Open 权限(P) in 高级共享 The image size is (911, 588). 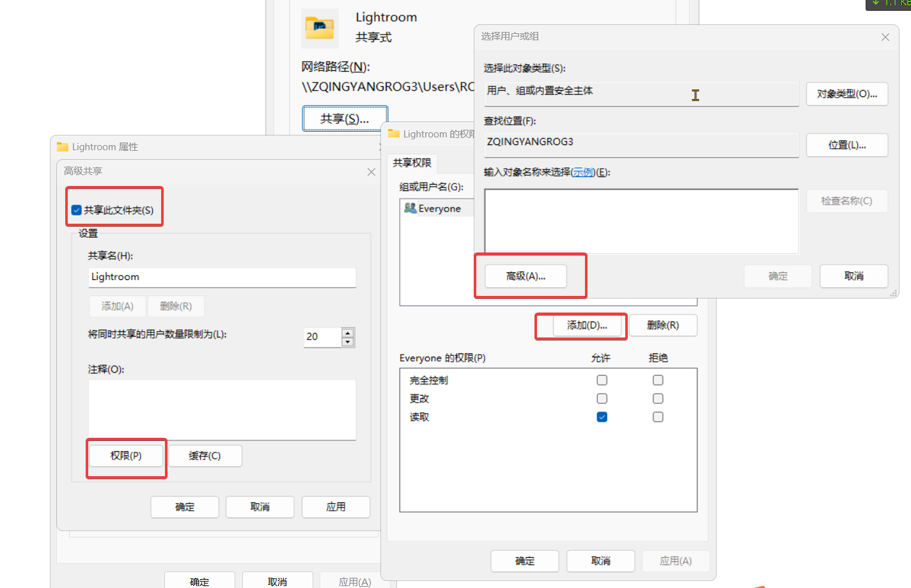pyautogui.click(x=126, y=456)
